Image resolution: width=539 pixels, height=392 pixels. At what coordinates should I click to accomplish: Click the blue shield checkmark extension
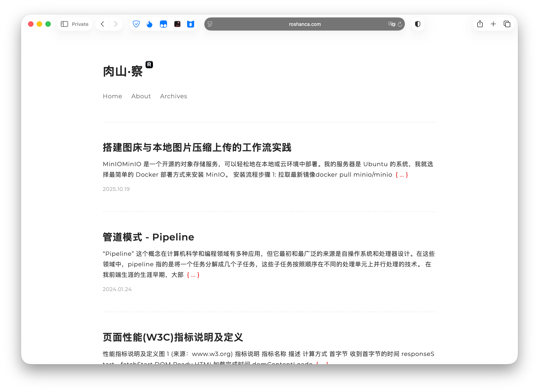tap(136, 24)
